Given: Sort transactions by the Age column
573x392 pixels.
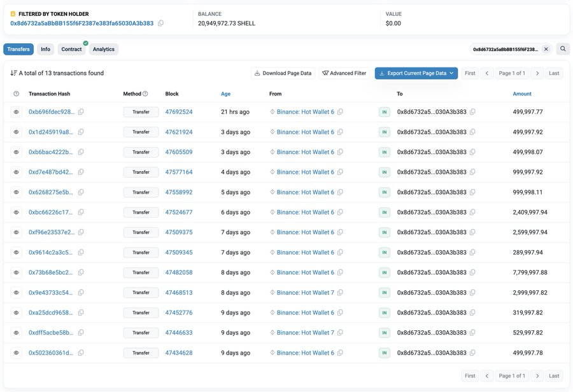Looking at the screenshot, I should coord(225,94).
